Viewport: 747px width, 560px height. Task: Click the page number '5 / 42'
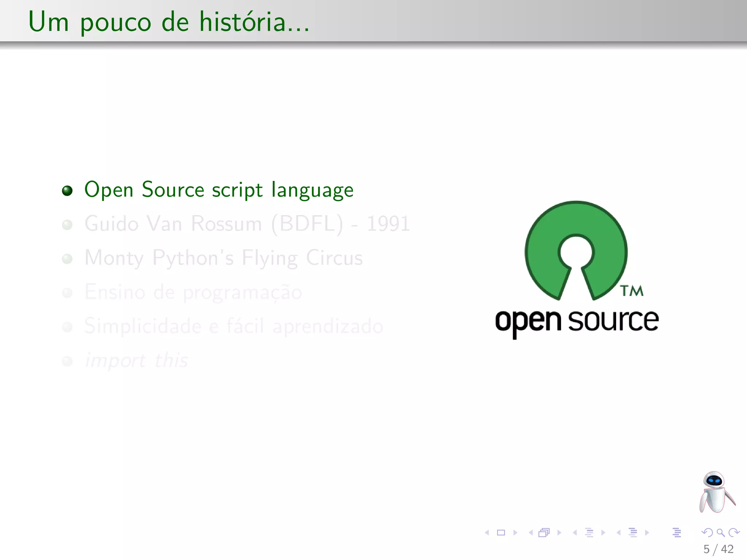[x=719, y=549]
